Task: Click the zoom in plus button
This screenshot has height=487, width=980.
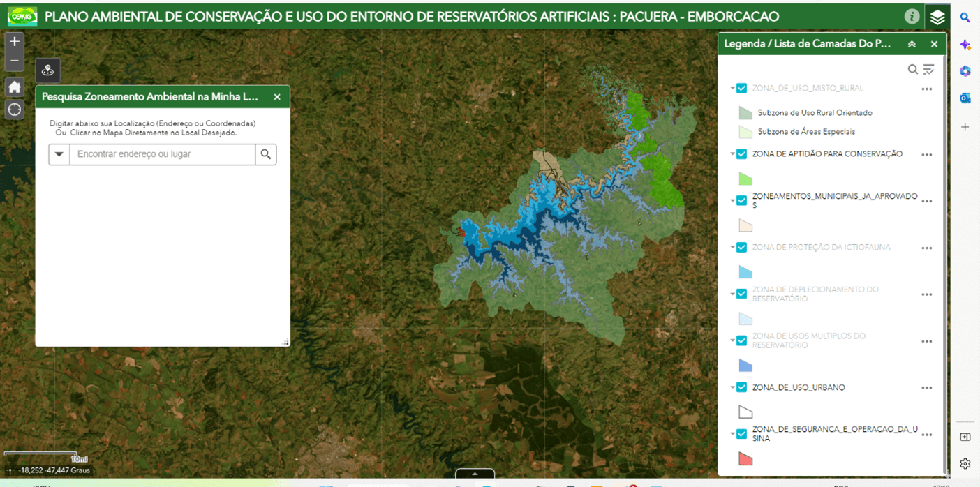Action: 15,41
